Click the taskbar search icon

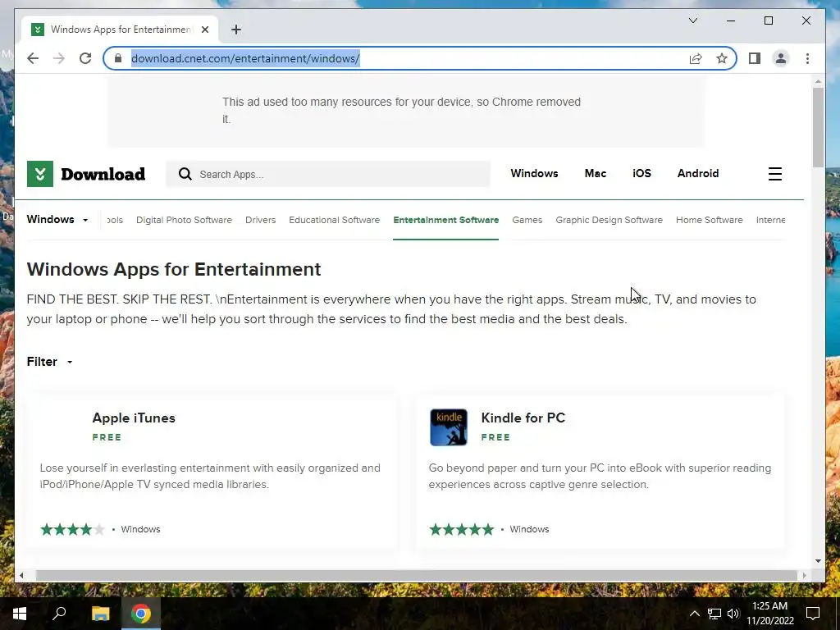[x=59, y=614]
